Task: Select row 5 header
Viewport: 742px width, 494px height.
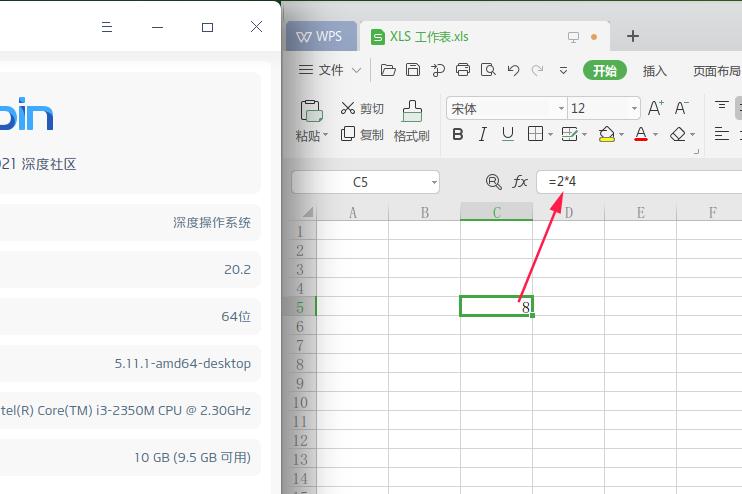Action: pyautogui.click(x=300, y=307)
